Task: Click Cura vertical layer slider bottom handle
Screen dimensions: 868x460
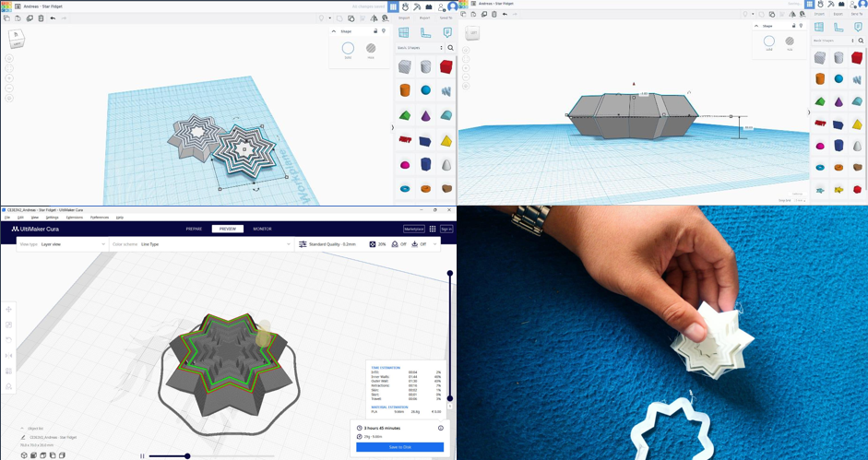Action: point(450,398)
